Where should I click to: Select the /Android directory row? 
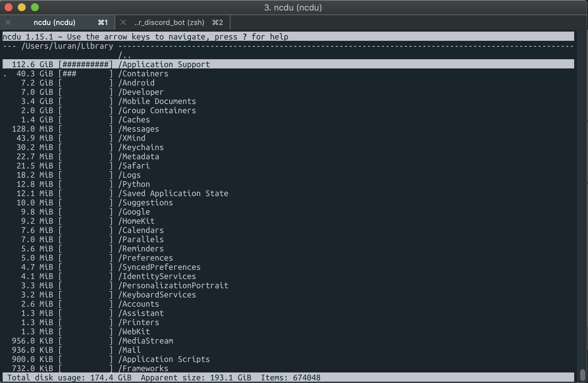[288, 83]
